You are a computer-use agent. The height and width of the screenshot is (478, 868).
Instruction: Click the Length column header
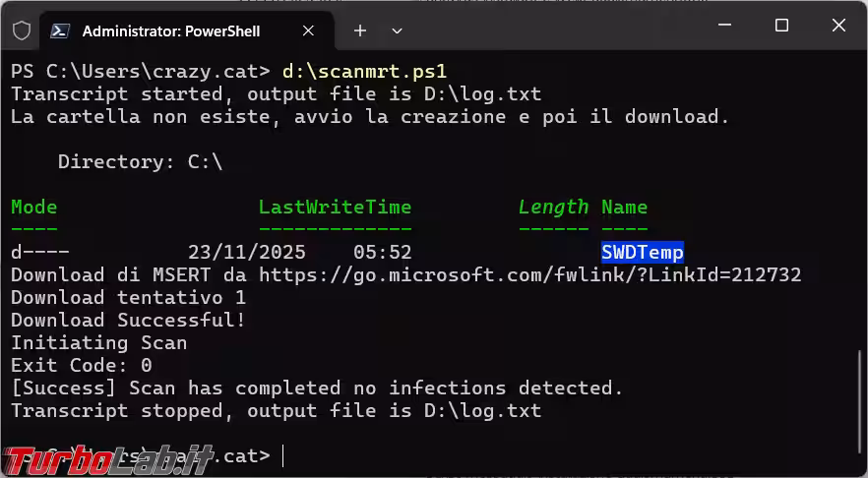(x=553, y=207)
